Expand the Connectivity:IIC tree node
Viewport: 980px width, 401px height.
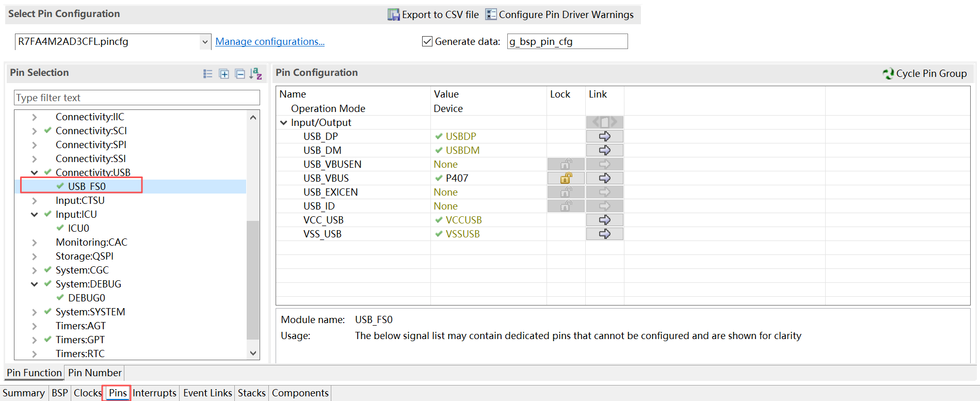(34, 117)
